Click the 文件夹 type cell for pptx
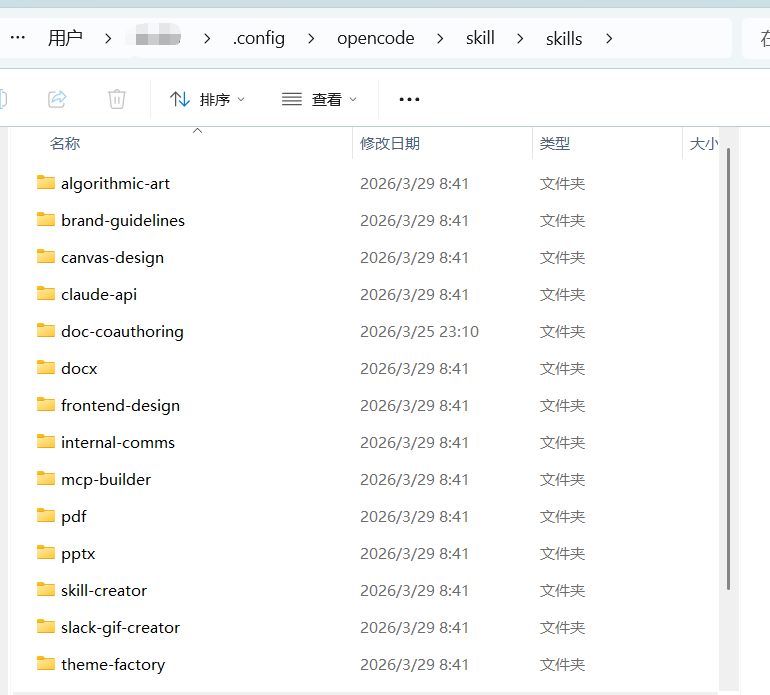770x695 pixels. pos(562,554)
